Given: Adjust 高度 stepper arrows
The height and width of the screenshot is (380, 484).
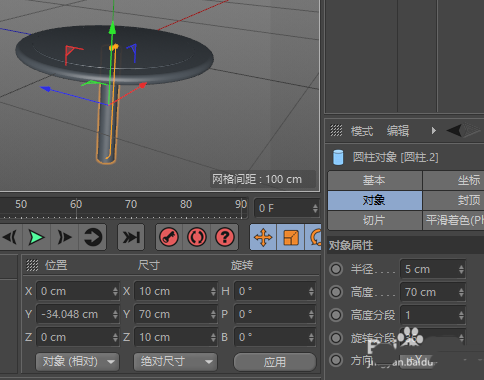Looking at the screenshot, I should tap(461, 292).
